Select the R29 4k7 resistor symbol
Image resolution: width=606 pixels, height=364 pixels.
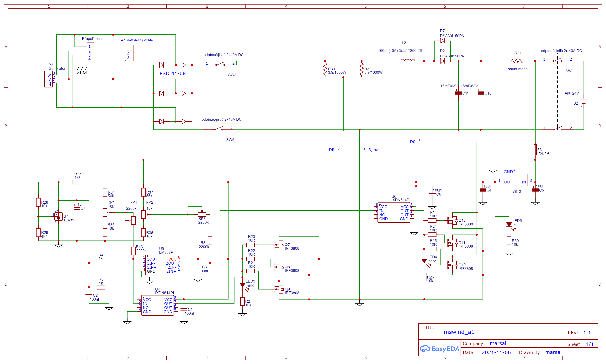click(38, 233)
